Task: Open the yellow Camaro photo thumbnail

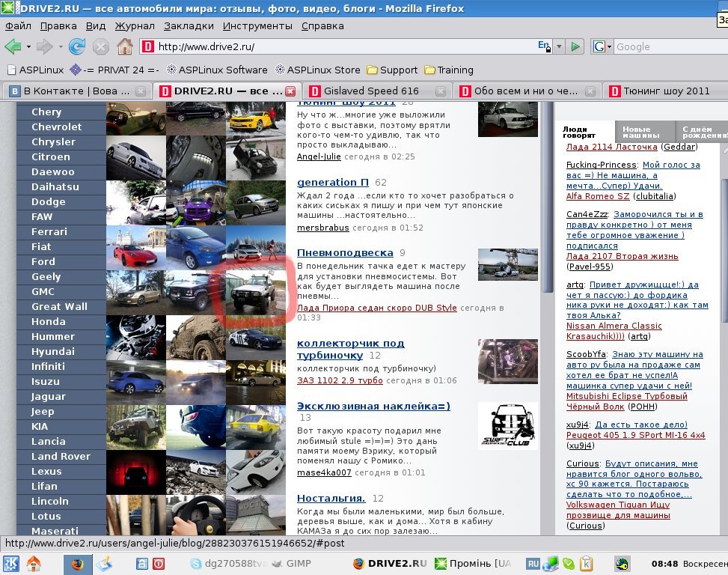Action: (x=256, y=118)
